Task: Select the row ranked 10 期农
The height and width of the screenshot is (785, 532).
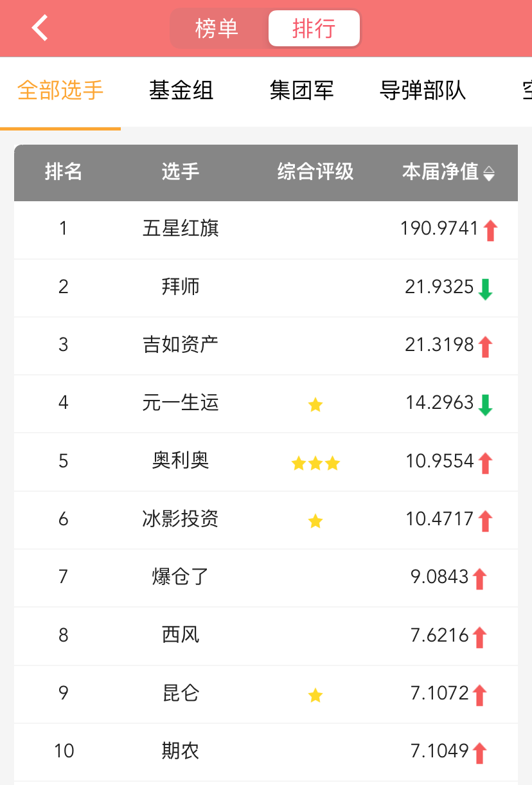Action: point(266,751)
